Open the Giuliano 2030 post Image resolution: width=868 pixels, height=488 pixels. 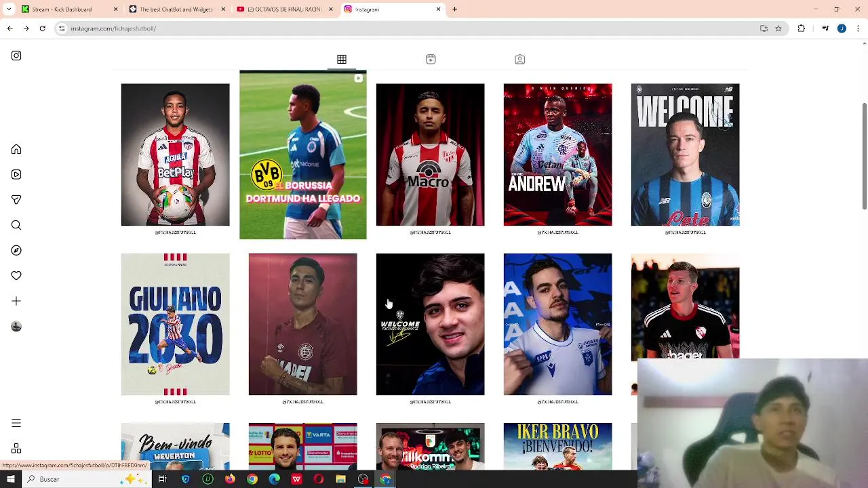click(176, 324)
